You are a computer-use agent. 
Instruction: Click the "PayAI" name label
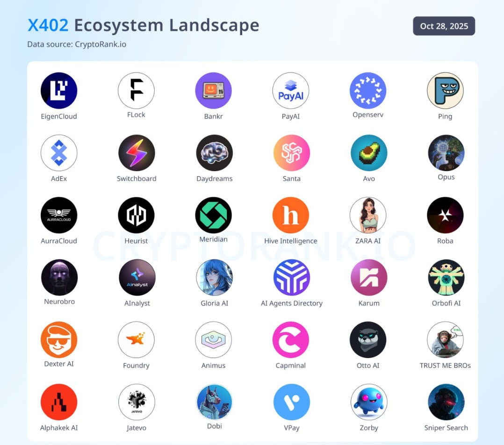pyautogui.click(x=291, y=117)
